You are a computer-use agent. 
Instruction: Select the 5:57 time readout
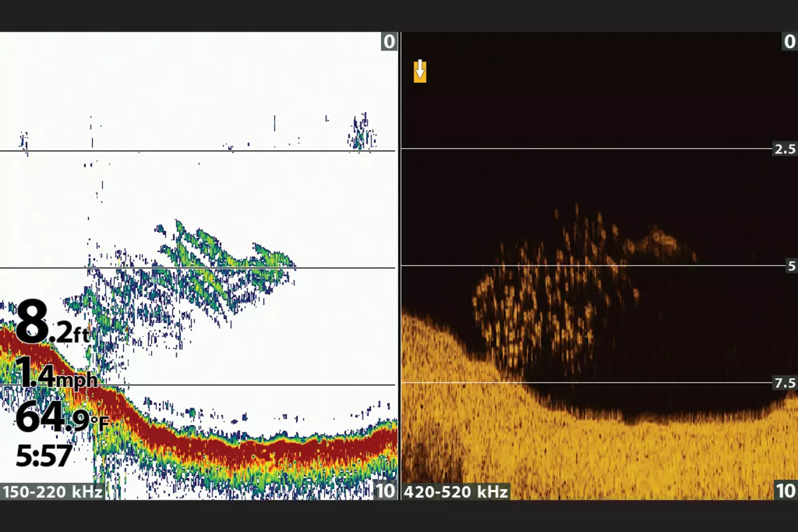(44, 456)
